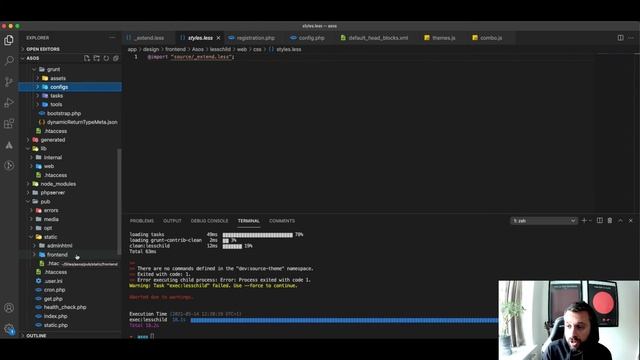Open editor more actions ellipsis
640x360 pixels.
tap(631, 38)
